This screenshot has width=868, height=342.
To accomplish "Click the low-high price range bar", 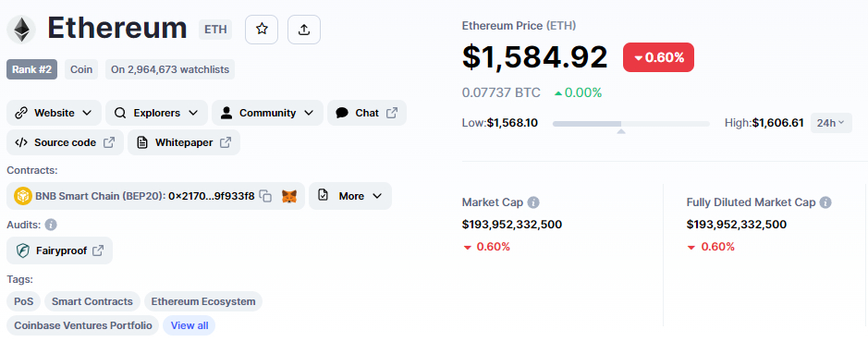I will pyautogui.click(x=631, y=124).
